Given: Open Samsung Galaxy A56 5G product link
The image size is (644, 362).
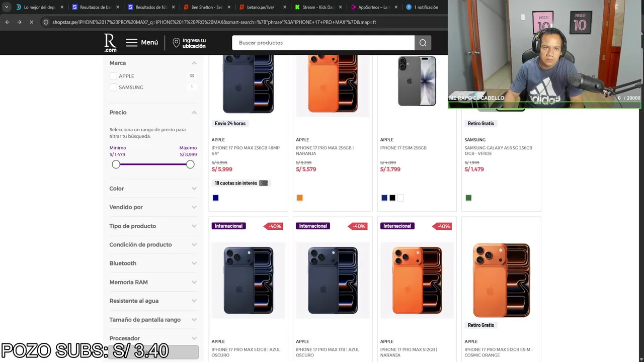Looking at the screenshot, I should point(498,150).
